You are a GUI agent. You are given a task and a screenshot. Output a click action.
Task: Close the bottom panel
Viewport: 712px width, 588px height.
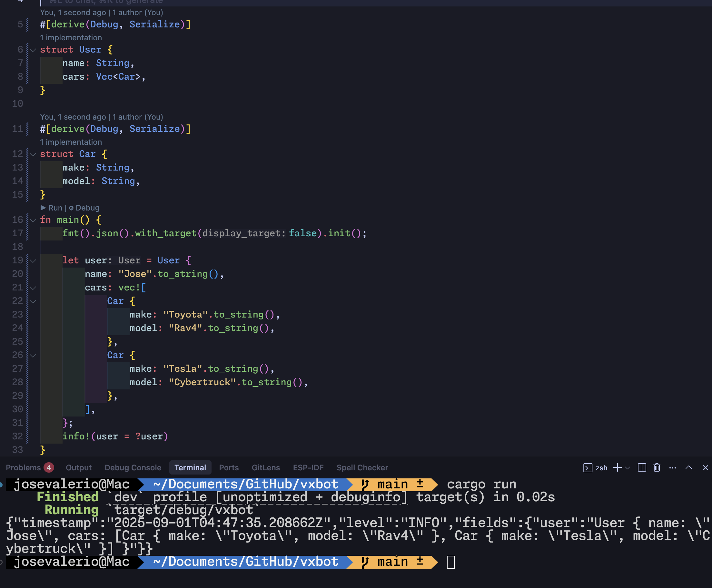pos(706,468)
